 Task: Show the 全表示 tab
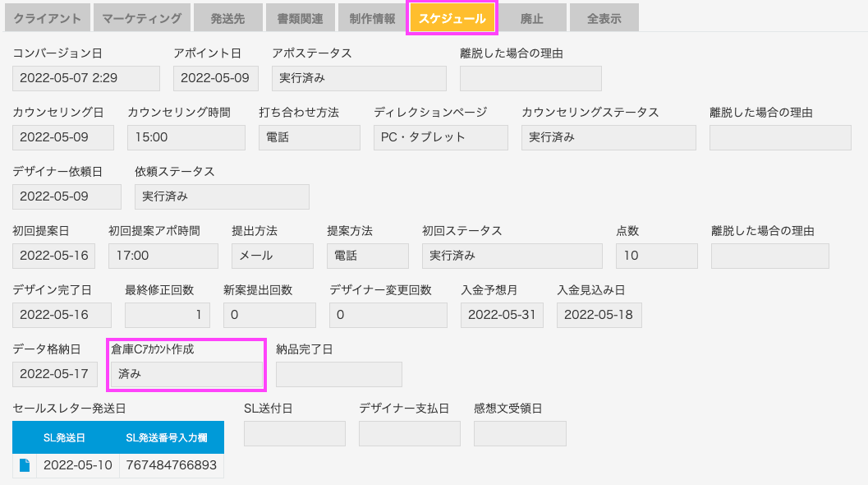(604, 18)
